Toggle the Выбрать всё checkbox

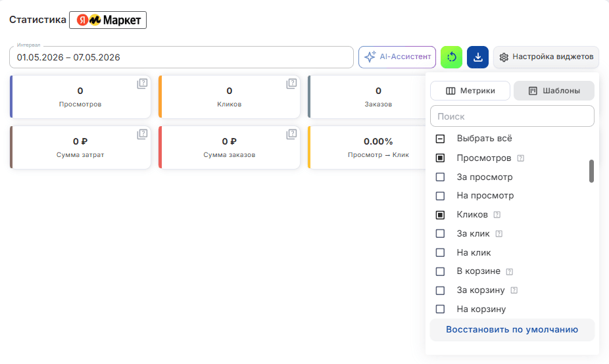click(x=440, y=139)
